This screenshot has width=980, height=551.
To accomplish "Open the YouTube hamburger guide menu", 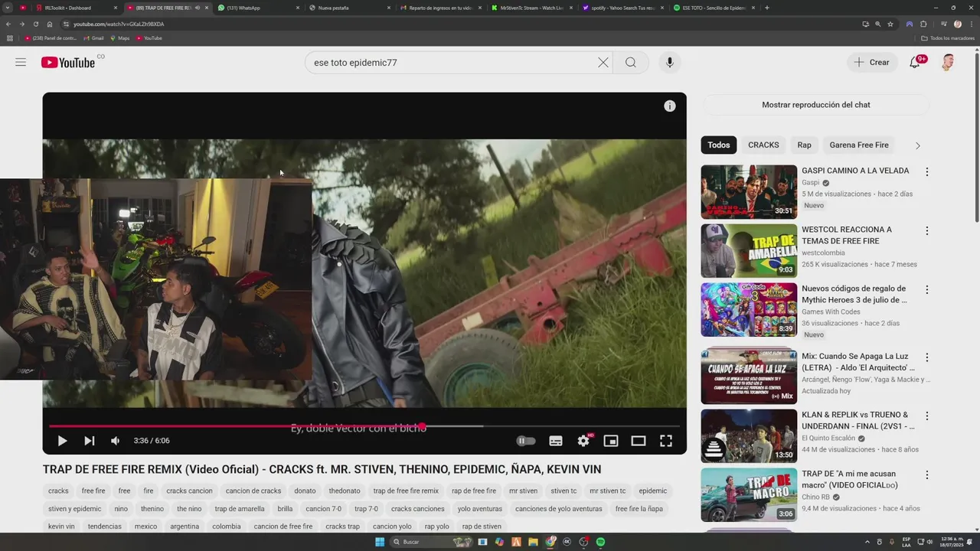I will click(21, 62).
